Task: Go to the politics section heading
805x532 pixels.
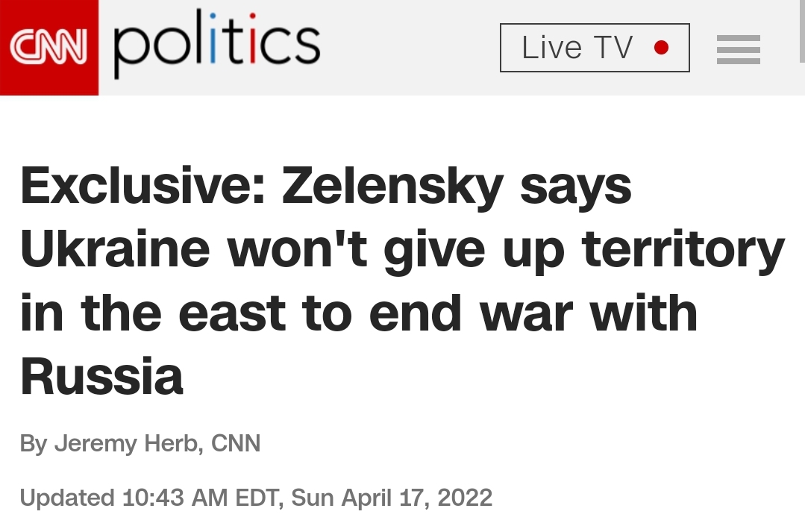Action: 217,43
